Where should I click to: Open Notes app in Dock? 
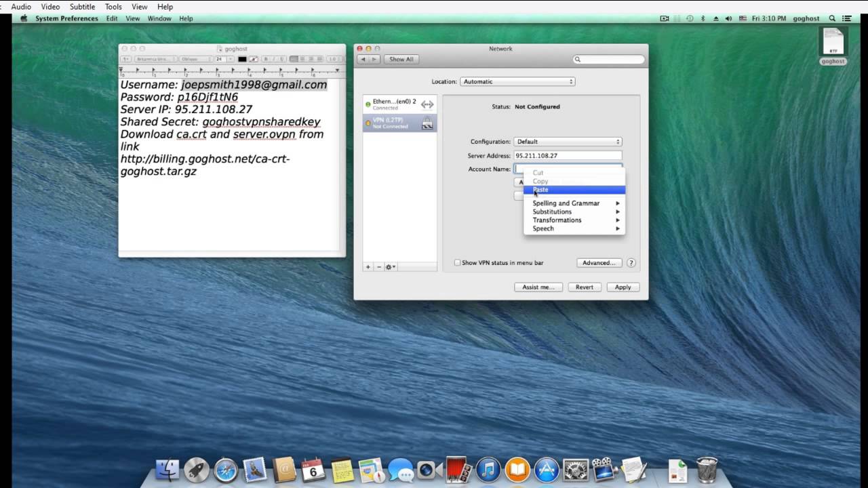coord(342,470)
